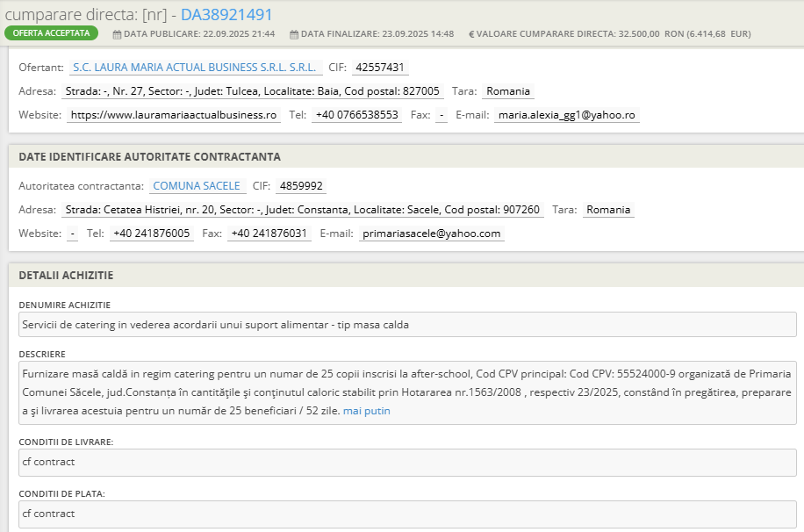The width and height of the screenshot is (804, 532).
Task: Click the CONDITII DE LIVRARE field
Action: [407, 463]
